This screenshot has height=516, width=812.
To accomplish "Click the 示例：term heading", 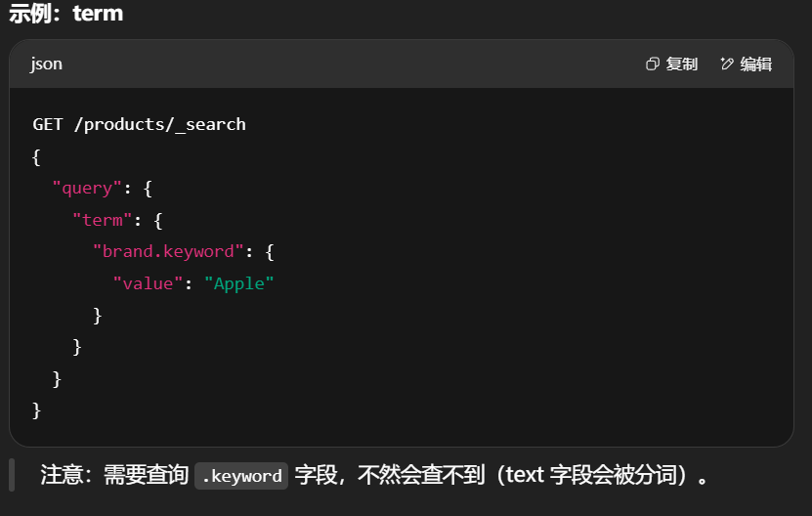I will (66, 14).
